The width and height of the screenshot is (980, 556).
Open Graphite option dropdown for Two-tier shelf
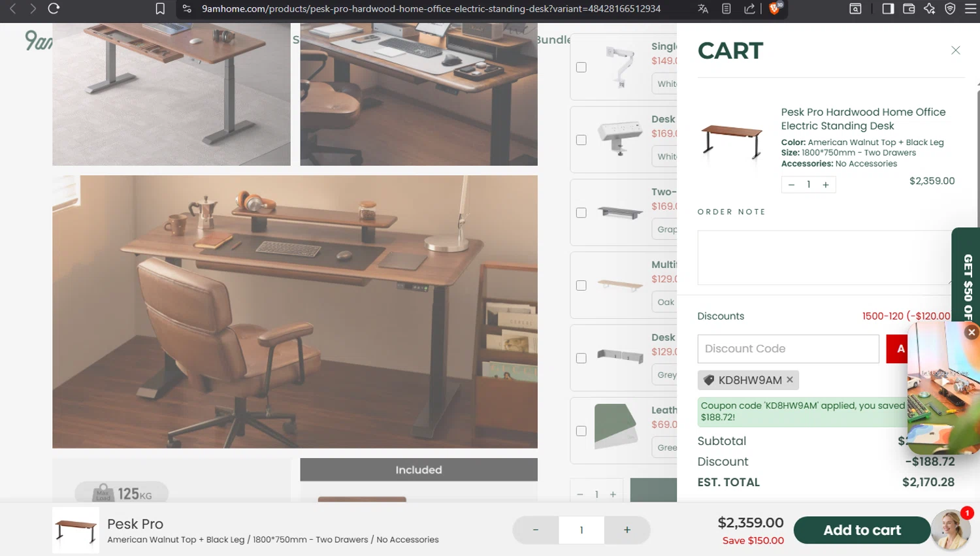[x=664, y=229]
